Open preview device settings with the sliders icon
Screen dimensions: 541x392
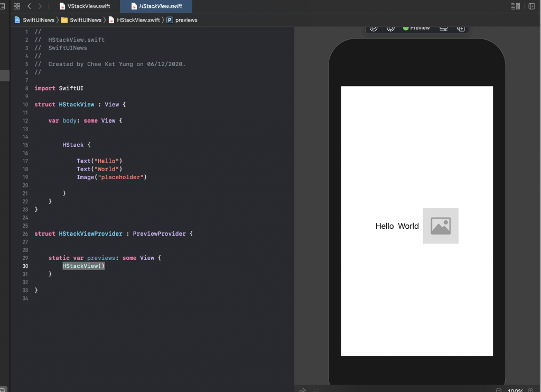coord(444,29)
